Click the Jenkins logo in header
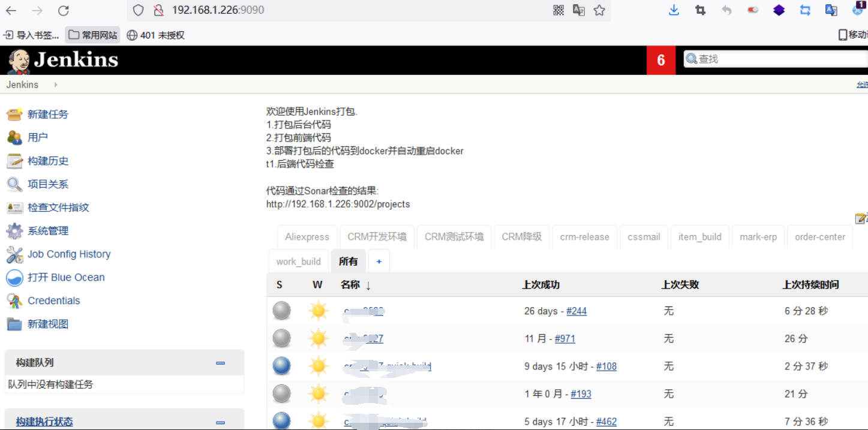Screen dimensions: 868x430 pos(63,60)
